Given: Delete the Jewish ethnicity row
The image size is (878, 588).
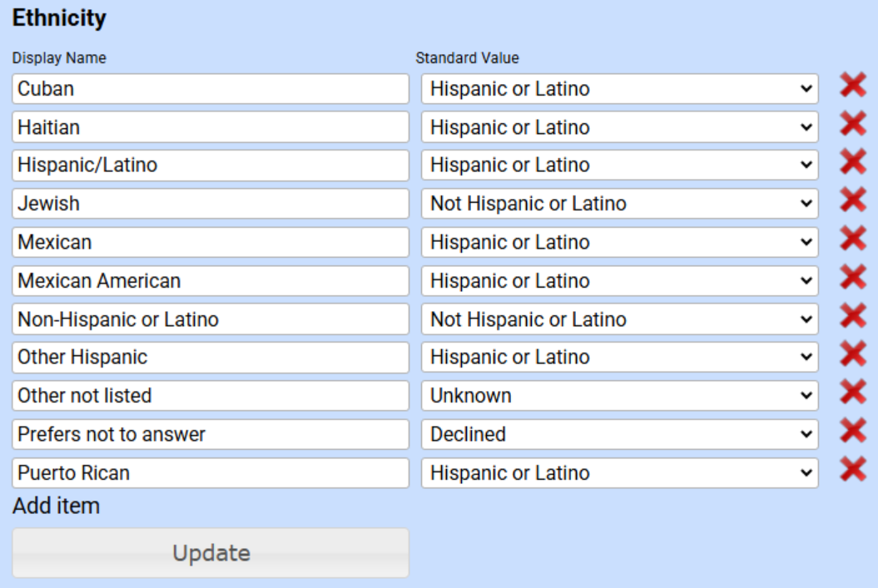Looking at the screenshot, I should pos(852,200).
